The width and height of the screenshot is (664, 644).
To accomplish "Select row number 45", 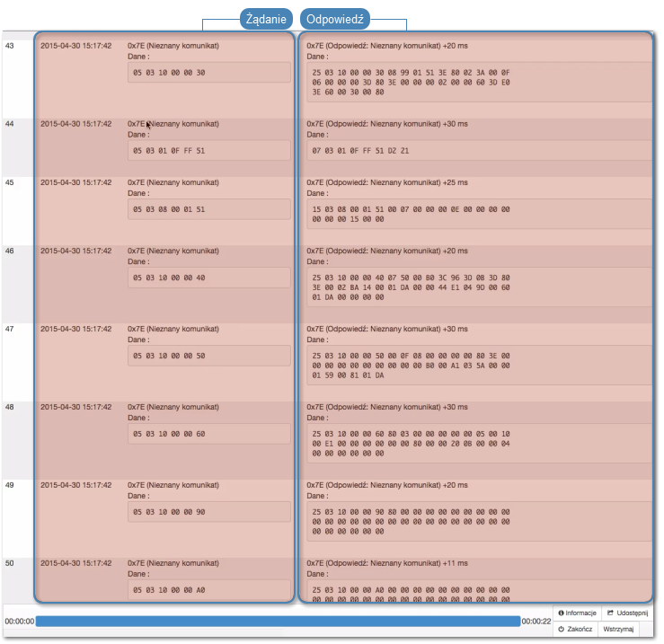I will click(x=9, y=182).
